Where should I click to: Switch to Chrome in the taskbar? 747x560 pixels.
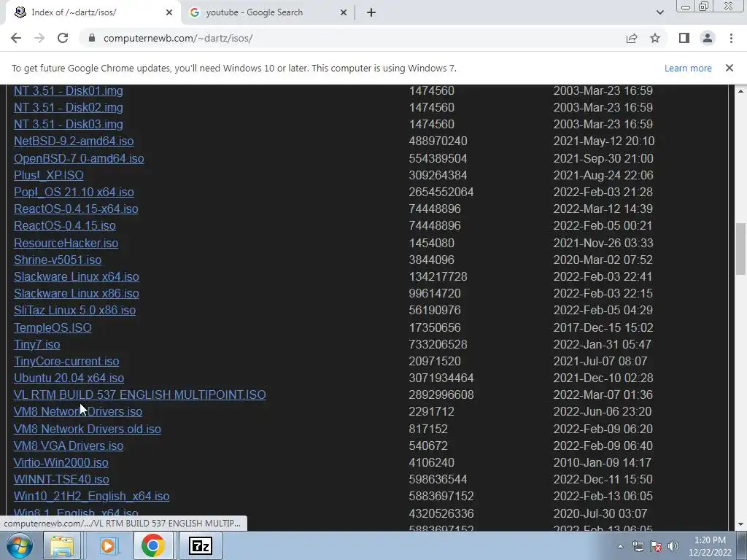153,545
